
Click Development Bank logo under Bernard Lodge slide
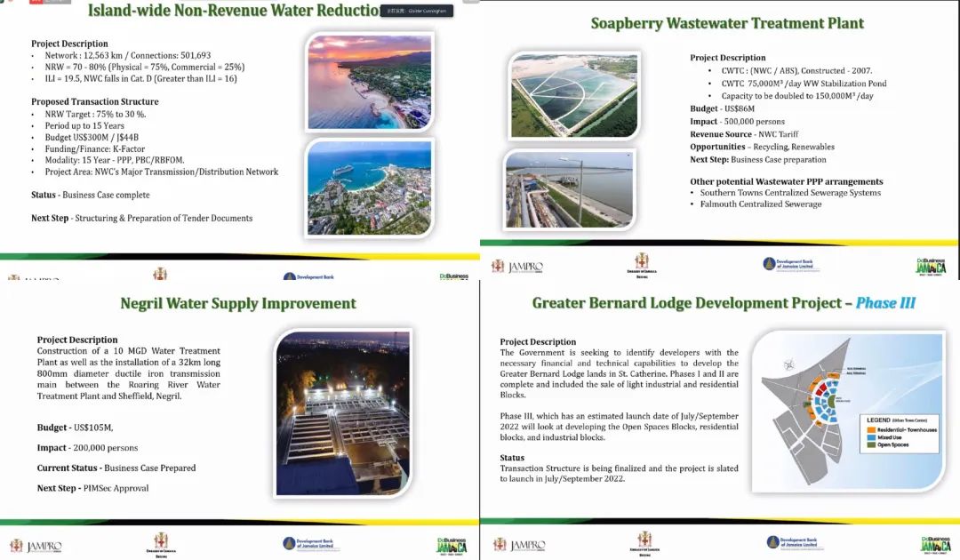(792, 542)
